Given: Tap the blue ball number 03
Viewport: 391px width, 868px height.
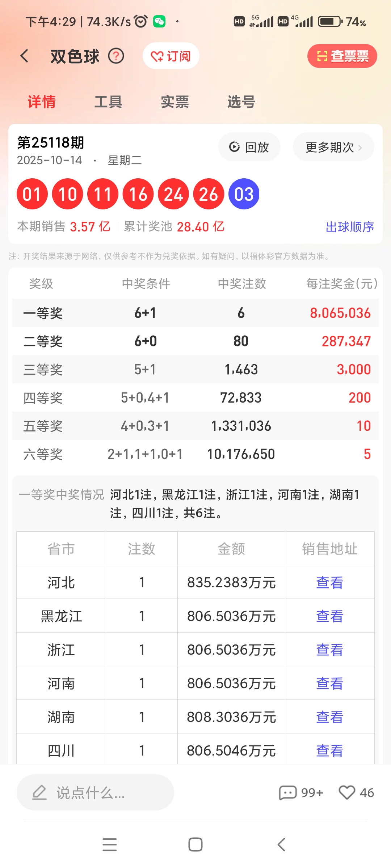Looking at the screenshot, I should tap(244, 194).
